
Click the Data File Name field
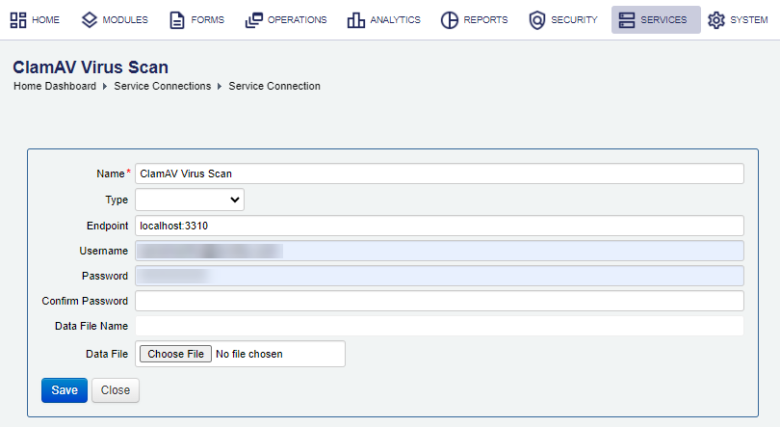click(x=439, y=326)
